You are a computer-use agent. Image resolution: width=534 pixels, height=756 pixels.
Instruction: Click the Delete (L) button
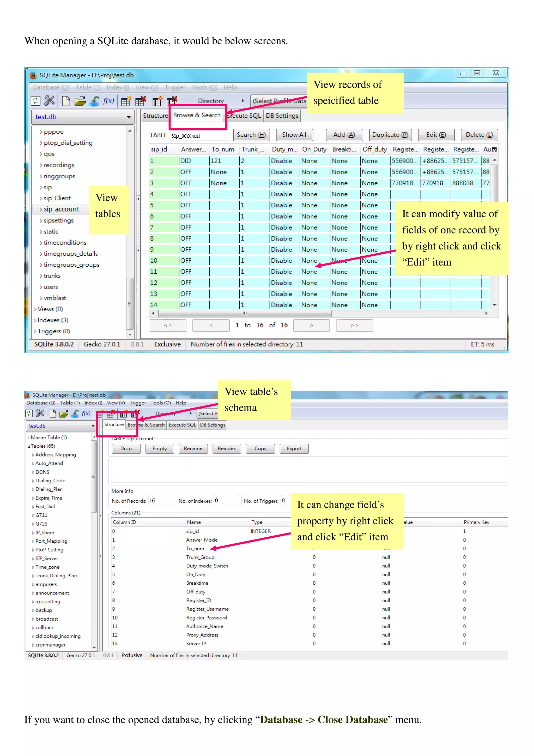pyautogui.click(x=479, y=135)
